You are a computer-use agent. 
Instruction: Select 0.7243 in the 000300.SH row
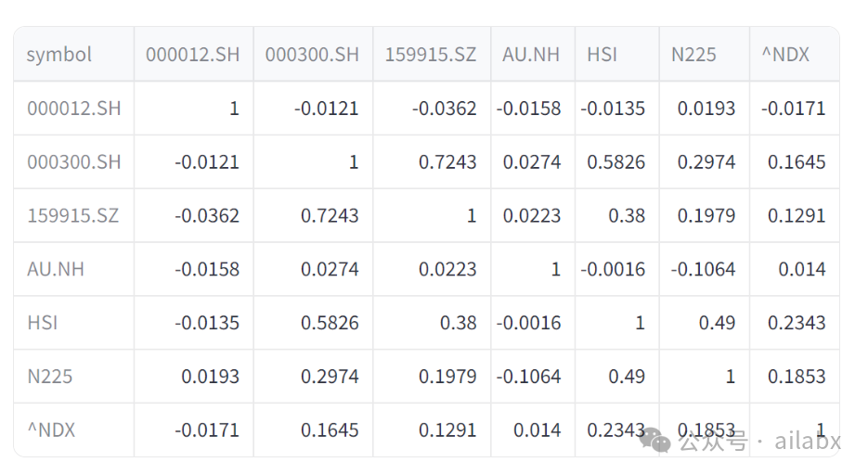click(447, 162)
